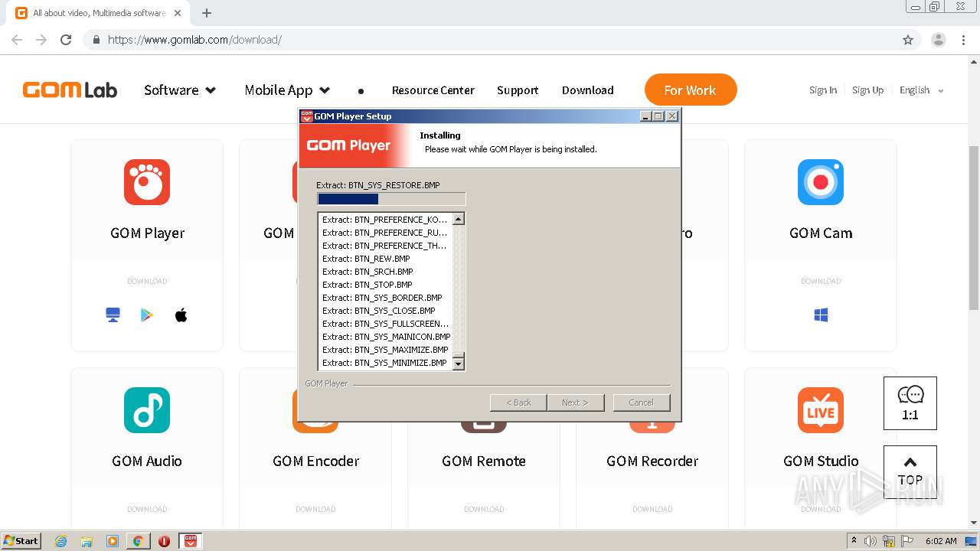Open Windows Media Player from taskbar
Viewport: 980px width, 551px height.
[113, 541]
